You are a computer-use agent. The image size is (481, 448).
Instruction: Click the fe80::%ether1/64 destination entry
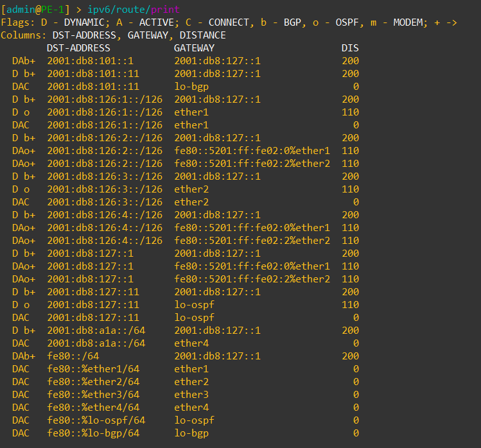(93, 369)
